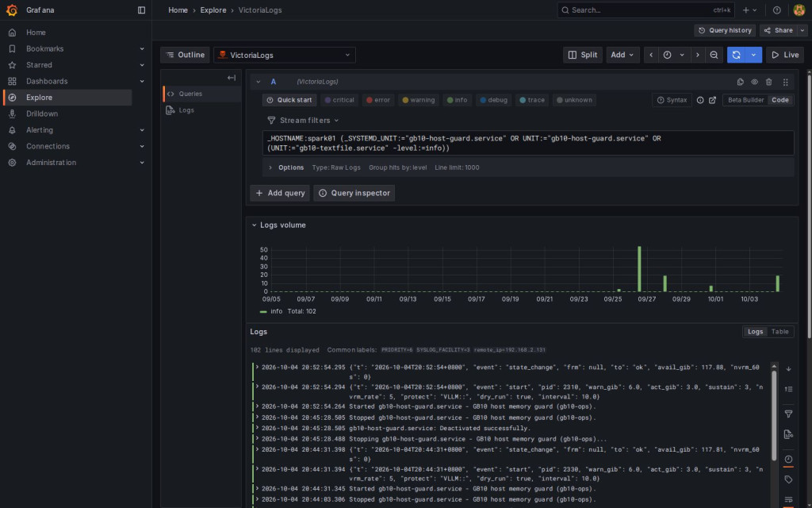Open the refresh interval dropdown arrow
Viewport: 812px width, 508px height.
pos(753,55)
